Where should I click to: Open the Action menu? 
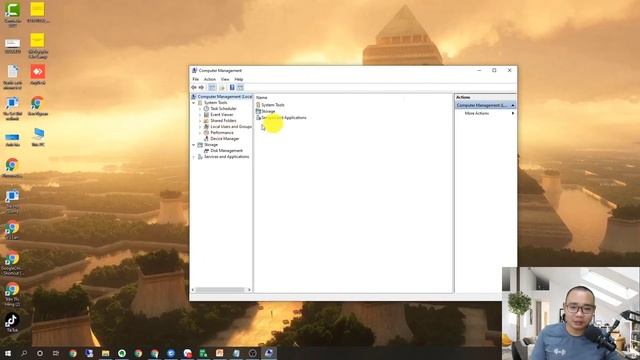click(x=209, y=79)
